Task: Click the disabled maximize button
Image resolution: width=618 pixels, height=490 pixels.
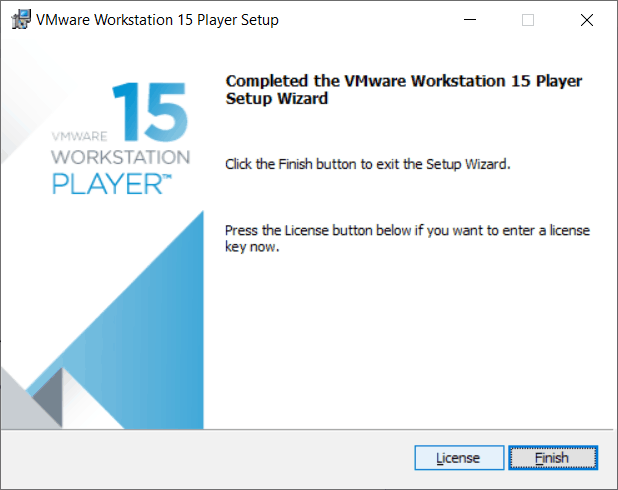Action: [528, 20]
